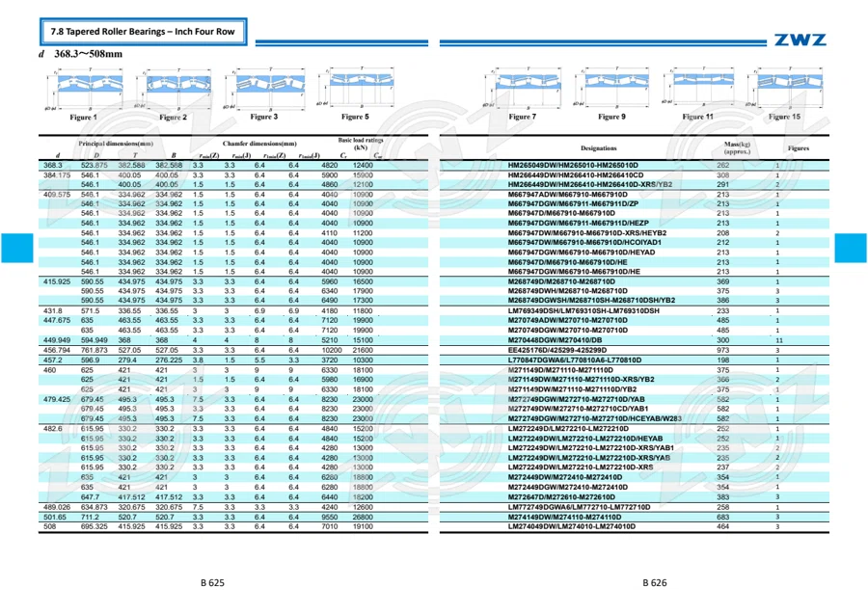The image size is (868, 614).
Task: Click page number 'B 626'
Action: tap(655, 582)
